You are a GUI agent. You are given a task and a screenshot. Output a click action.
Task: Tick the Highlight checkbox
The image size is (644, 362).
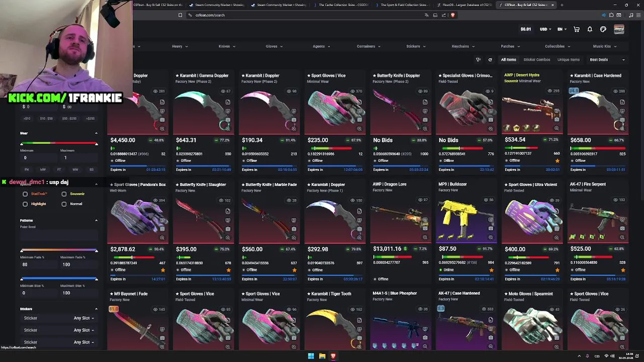pyautogui.click(x=25, y=204)
